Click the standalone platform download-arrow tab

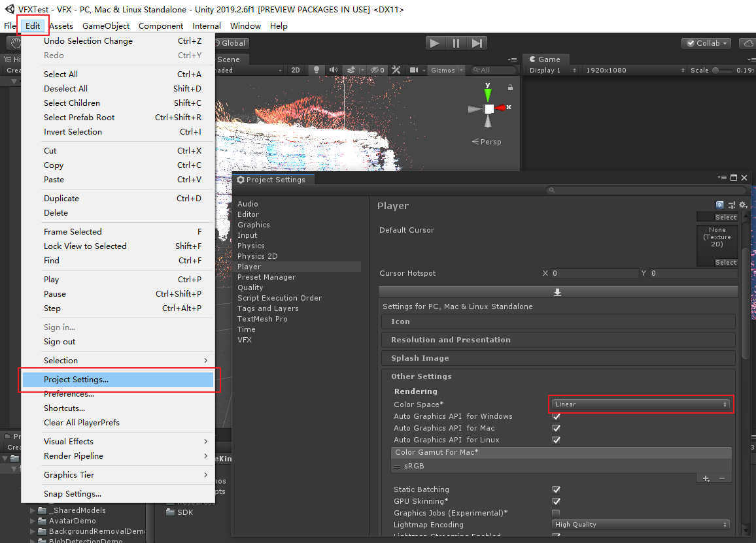pos(557,293)
